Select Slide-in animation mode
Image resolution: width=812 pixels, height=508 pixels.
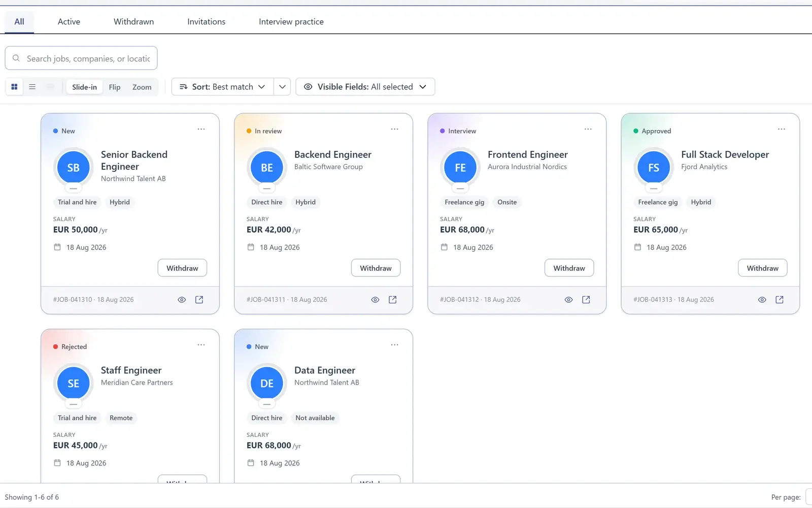click(84, 87)
